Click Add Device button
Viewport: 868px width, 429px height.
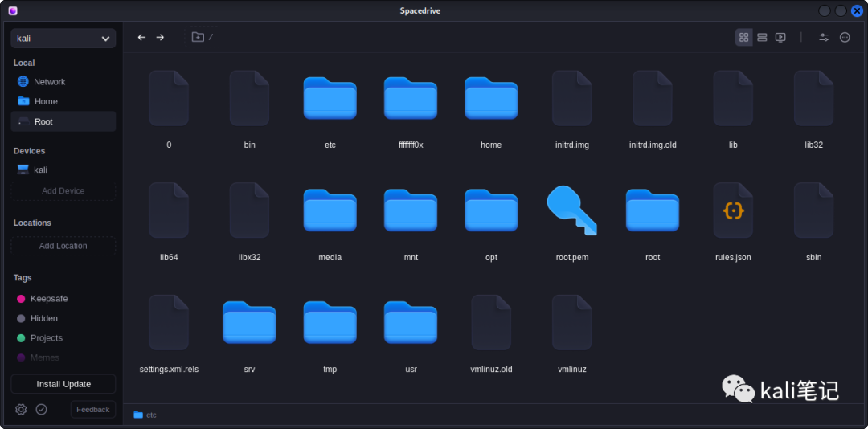[x=63, y=191]
